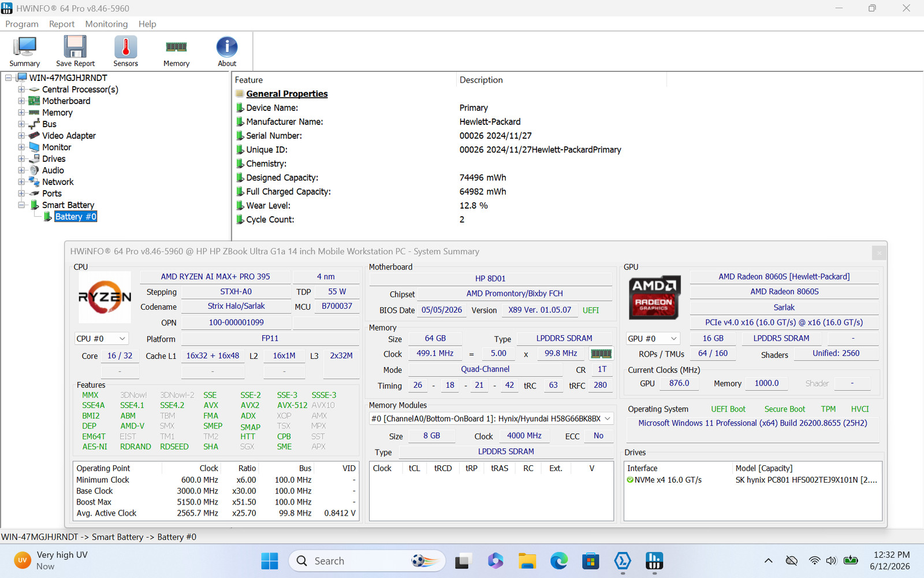The height and width of the screenshot is (578, 924).
Task: Collapse the WIN-47MGJHJRNDT root node
Action: (9, 78)
